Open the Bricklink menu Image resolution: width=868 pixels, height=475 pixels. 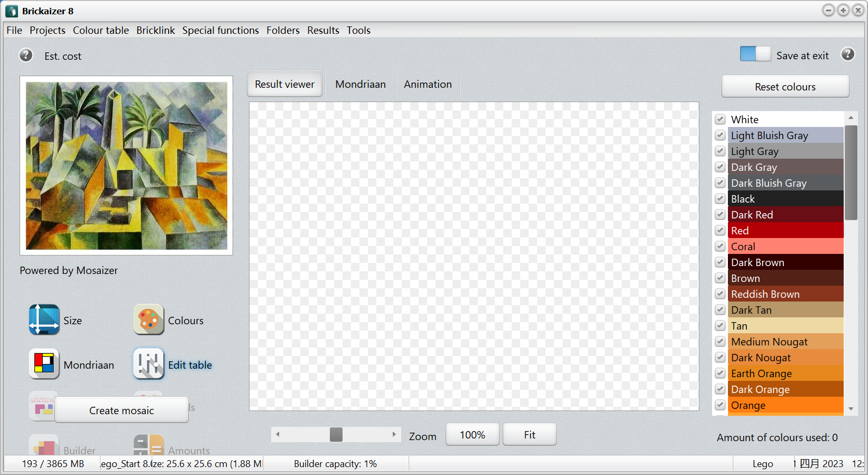coord(155,30)
